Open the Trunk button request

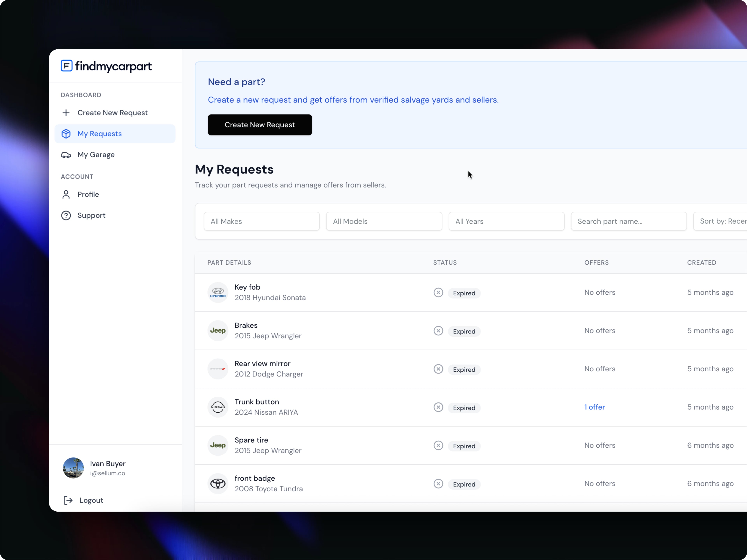tap(257, 402)
